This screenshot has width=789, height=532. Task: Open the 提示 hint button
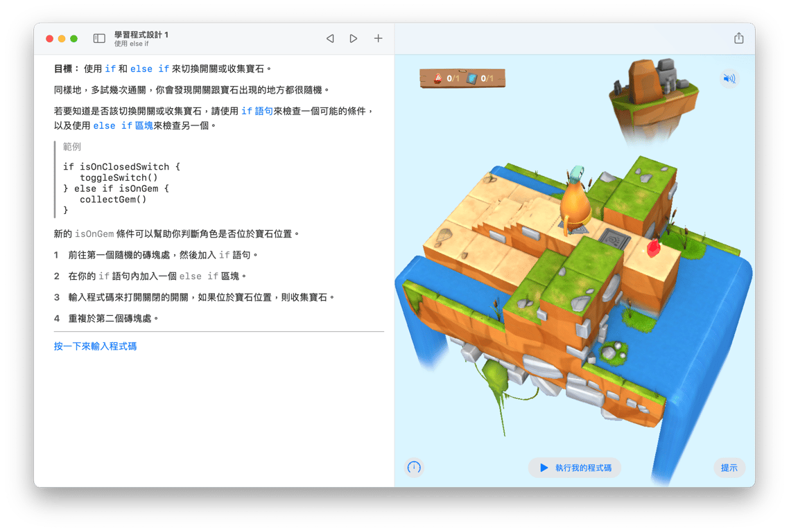[x=729, y=468]
